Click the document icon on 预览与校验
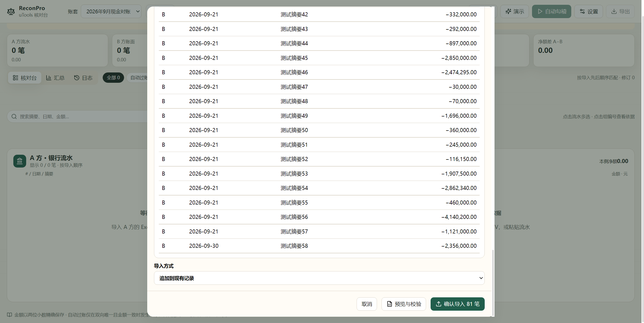Viewport: 644px width, 323px height. 389,304
